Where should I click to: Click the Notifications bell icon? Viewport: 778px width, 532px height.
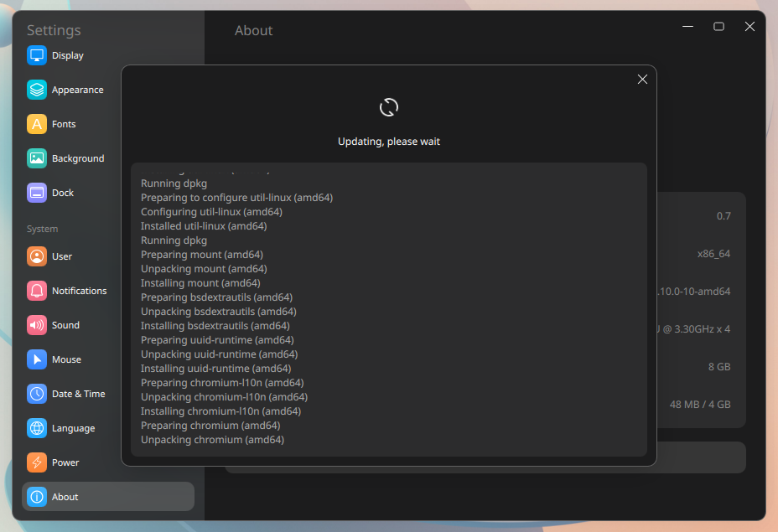(37, 291)
